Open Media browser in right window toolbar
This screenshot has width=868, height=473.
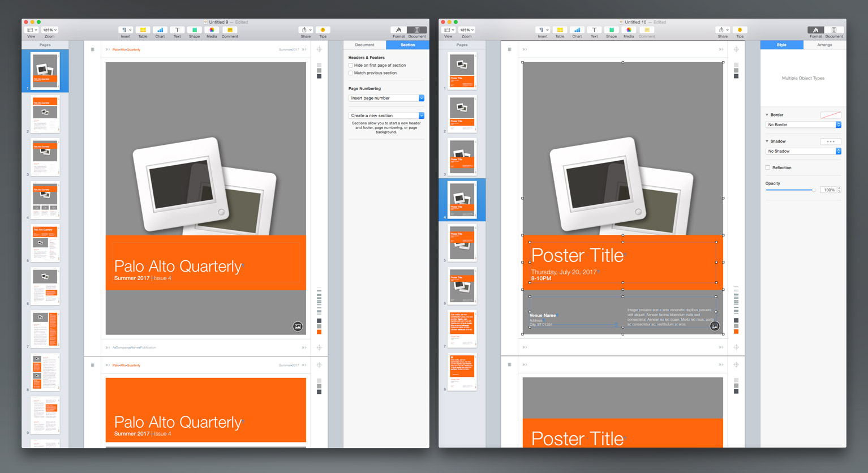(629, 30)
